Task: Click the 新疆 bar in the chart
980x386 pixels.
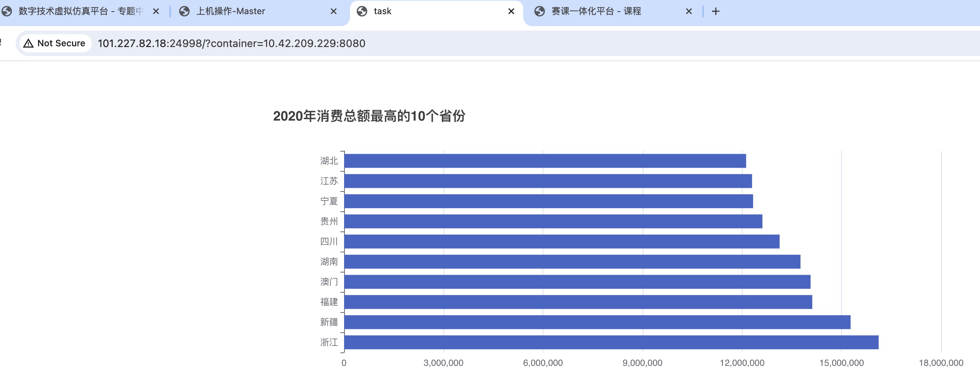Action: point(597,322)
